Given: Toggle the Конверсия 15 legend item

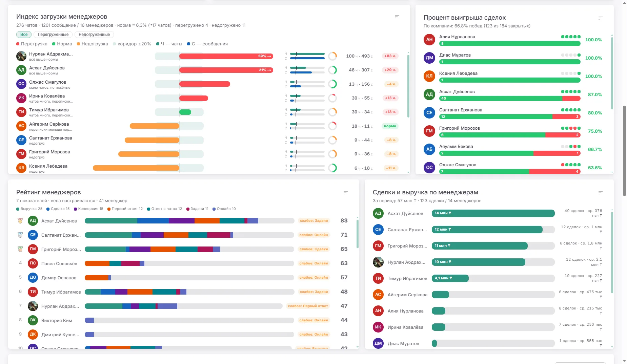Looking at the screenshot, I should tap(88, 209).
